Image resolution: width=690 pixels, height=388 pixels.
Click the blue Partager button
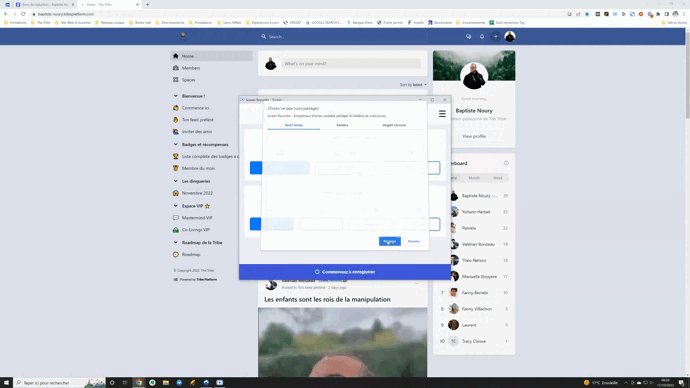point(389,241)
